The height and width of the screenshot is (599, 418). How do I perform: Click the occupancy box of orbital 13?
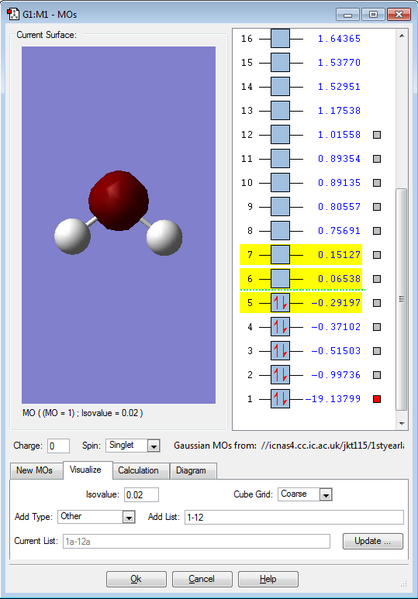click(x=280, y=111)
